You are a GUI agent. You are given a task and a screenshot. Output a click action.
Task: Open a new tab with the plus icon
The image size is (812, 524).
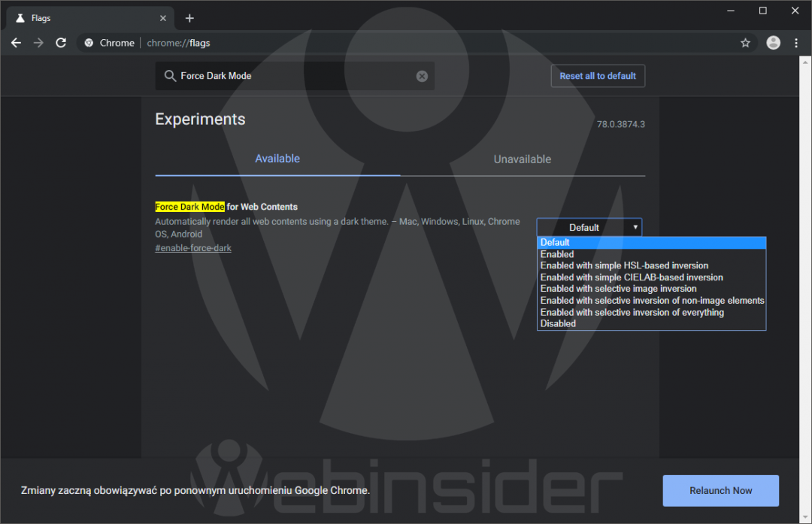pos(189,18)
